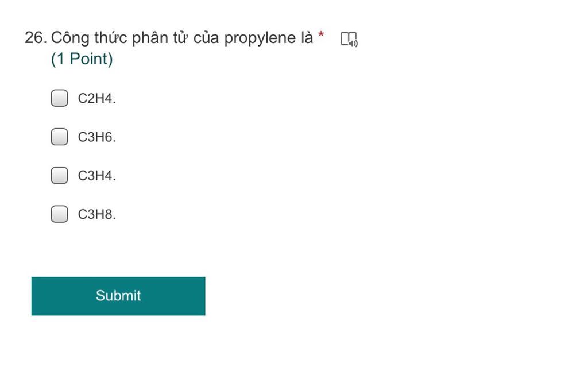
Task: Select the propane formula option box
Action: 59,214
